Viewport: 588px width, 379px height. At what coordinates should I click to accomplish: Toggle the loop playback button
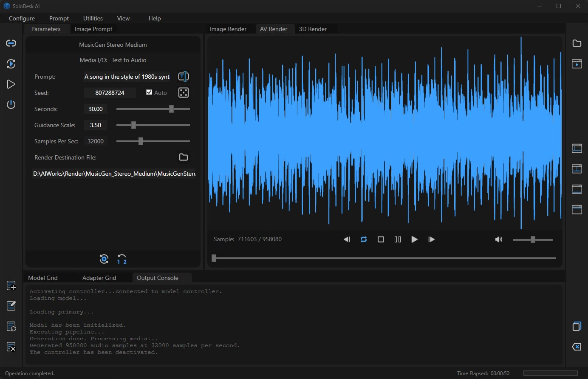(x=364, y=239)
